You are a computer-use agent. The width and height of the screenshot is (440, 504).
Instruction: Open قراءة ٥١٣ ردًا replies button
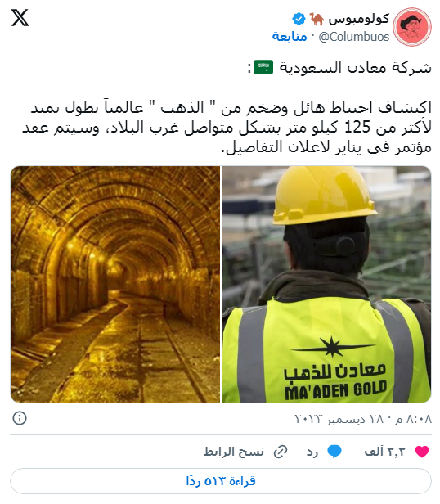pyautogui.click(x=221, y=481)
